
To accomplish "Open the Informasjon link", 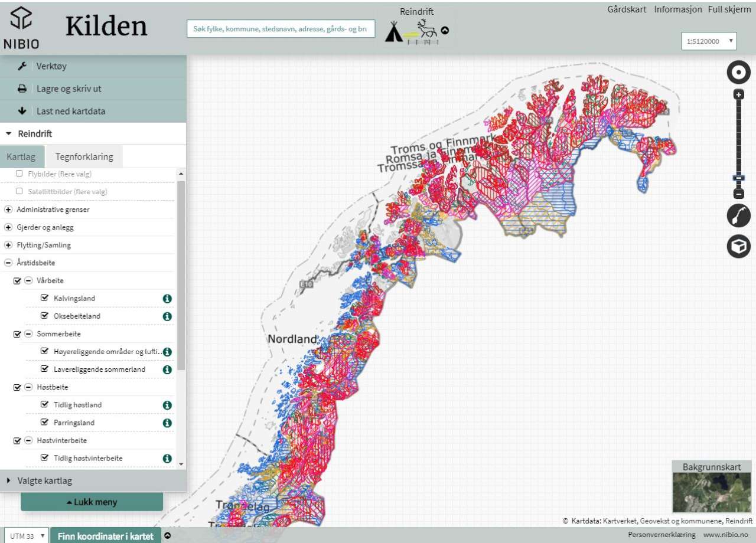I will coord(678,9).
